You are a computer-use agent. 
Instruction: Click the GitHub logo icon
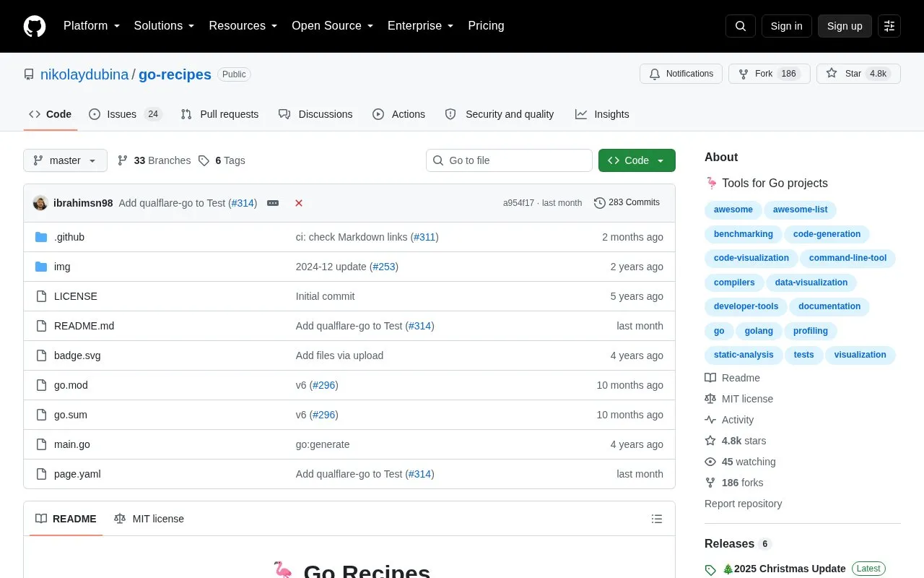tap(35, 26)
